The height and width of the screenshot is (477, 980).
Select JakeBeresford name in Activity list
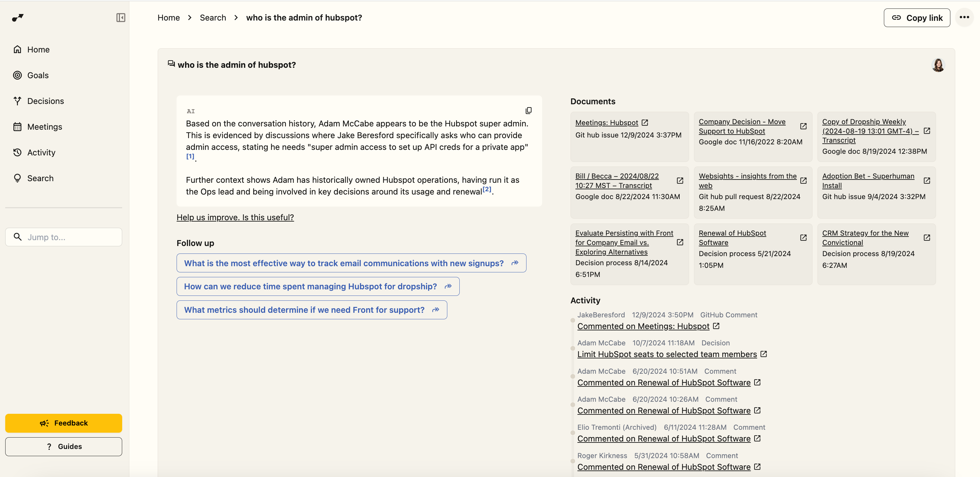(x=601, y=315)
